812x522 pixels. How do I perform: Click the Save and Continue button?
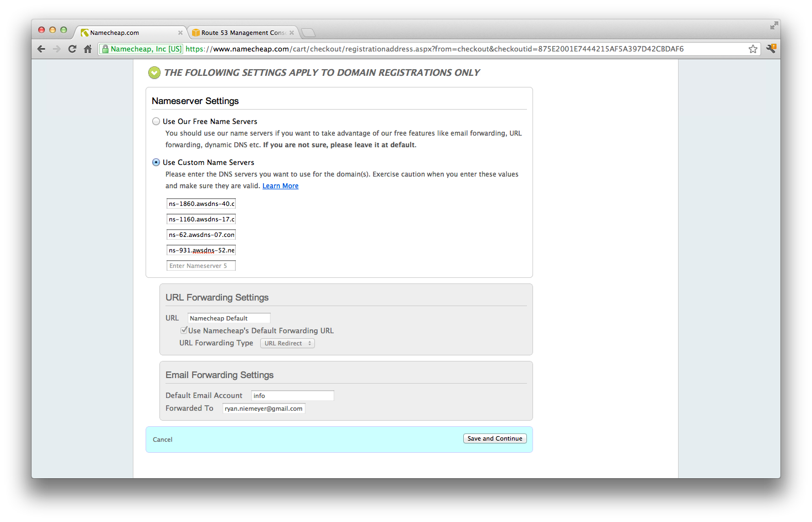[494, 438]
